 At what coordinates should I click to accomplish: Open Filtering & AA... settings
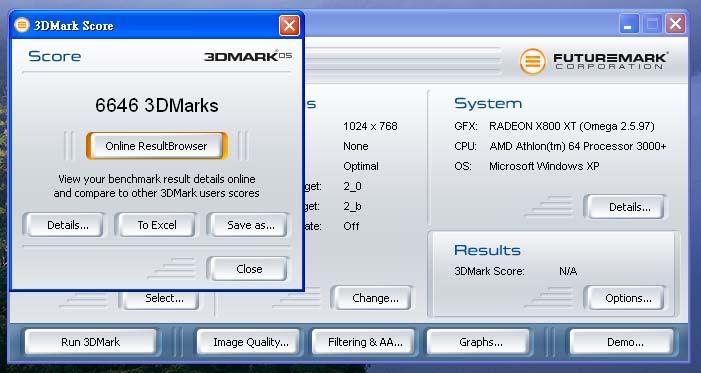(365, 342)
